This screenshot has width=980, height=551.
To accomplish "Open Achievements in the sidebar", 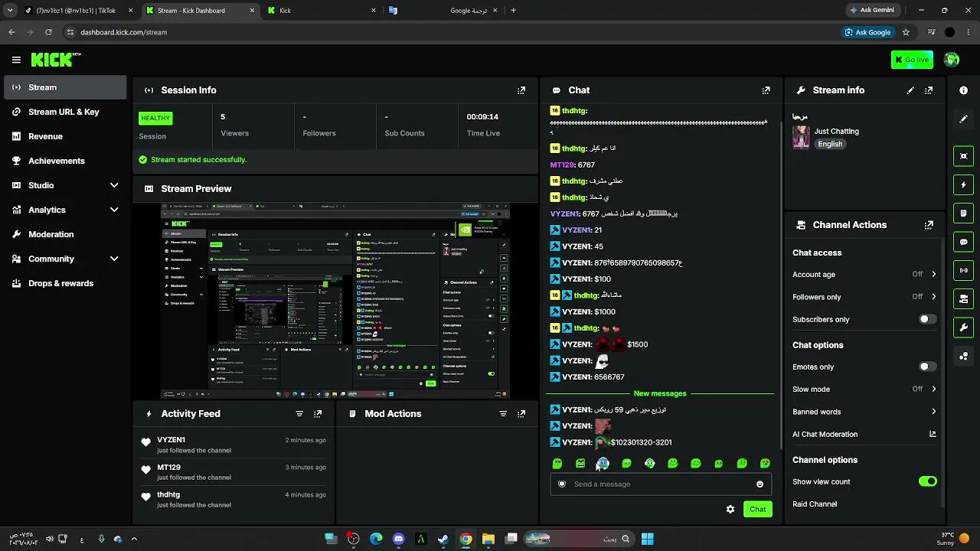I will pos(65,161).
